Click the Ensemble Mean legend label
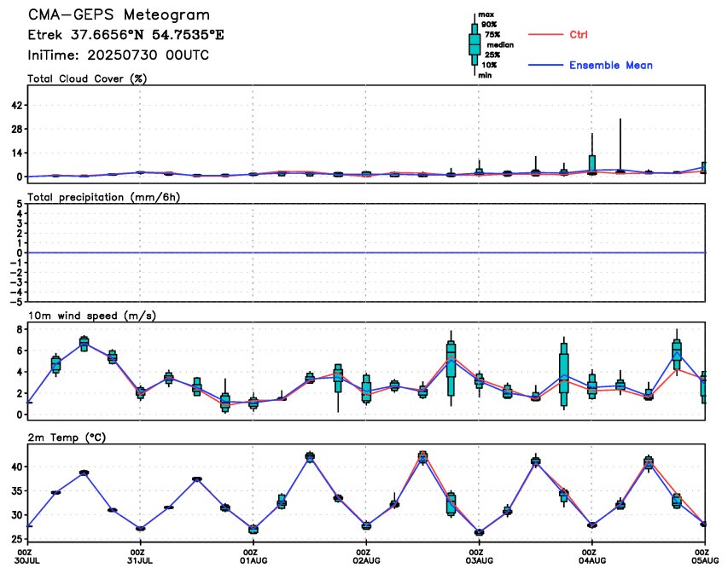Image resolution: width=728 pixels, height=574 pixels. point(611,65)
